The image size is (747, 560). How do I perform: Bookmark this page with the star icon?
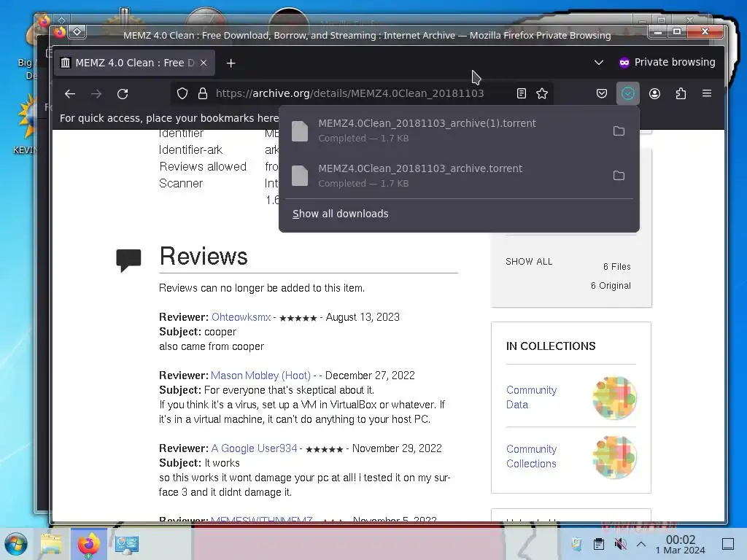coord(542,93)
